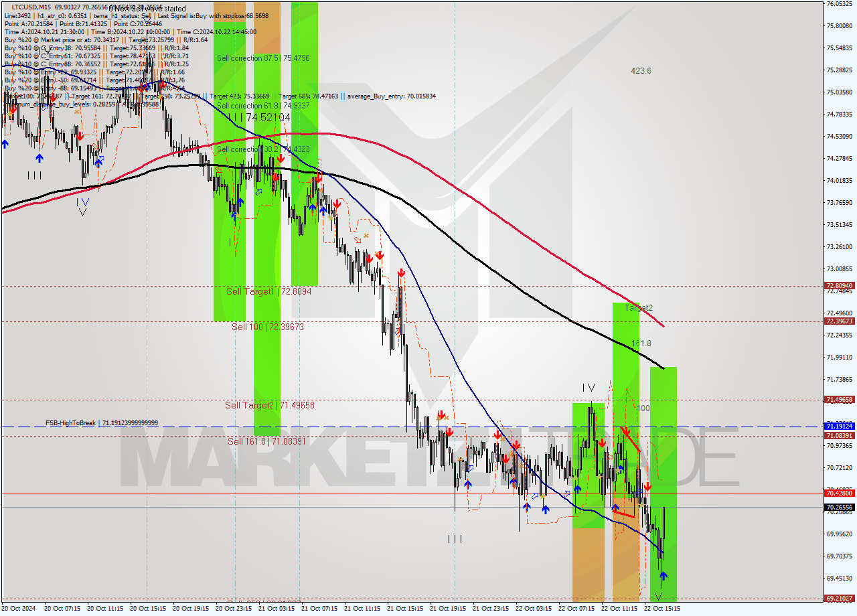Click the 'Target 423: 75.33669' value
Screen dimensions: 857x616
pos(239,96)
